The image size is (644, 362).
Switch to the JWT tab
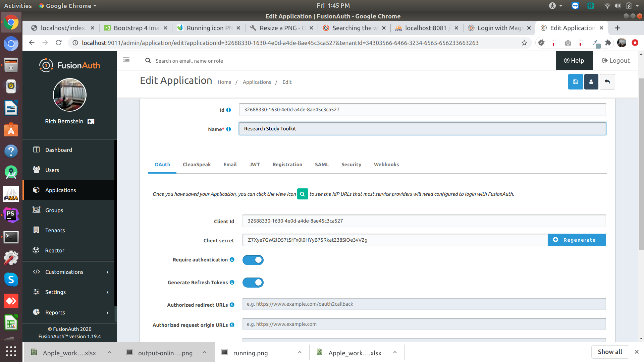pos(255,165)
